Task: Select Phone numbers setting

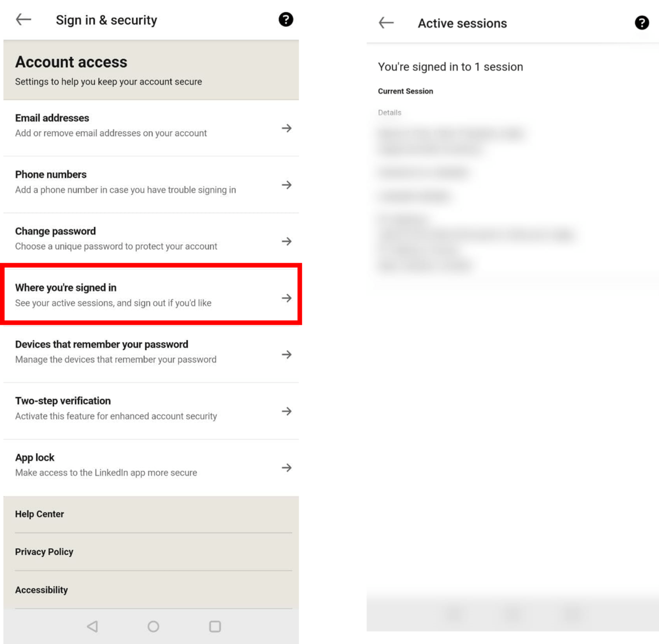Action: tap(151, 185)
